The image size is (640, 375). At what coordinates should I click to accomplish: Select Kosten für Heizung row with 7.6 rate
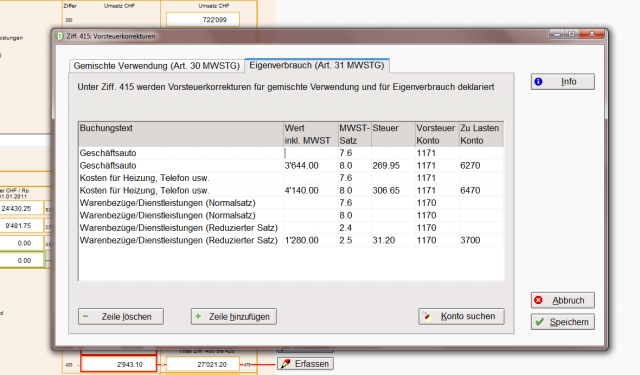[x=291, y=178]
